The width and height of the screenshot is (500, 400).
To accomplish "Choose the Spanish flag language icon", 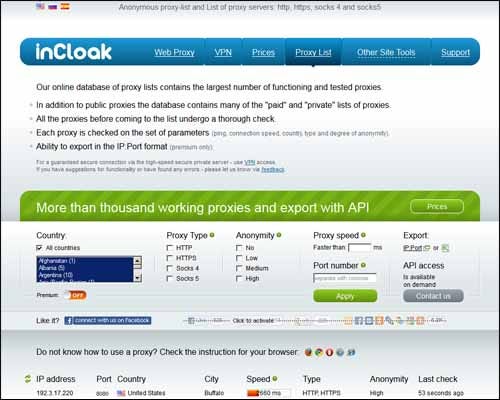I will pos(65,6).
